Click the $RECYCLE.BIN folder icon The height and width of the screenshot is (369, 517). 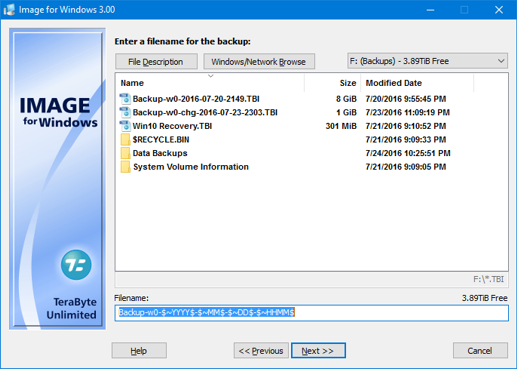click(x=125, y=140)
